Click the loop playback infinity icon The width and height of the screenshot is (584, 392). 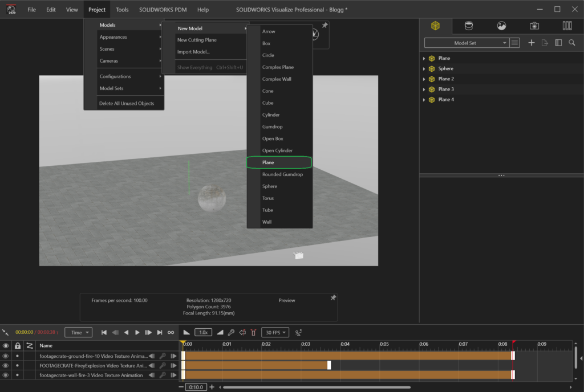(x=171, y=332)
